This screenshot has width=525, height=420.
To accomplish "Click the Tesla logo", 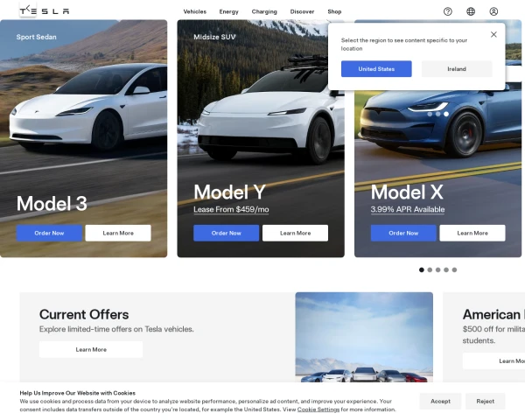I will tap(45, 11).
